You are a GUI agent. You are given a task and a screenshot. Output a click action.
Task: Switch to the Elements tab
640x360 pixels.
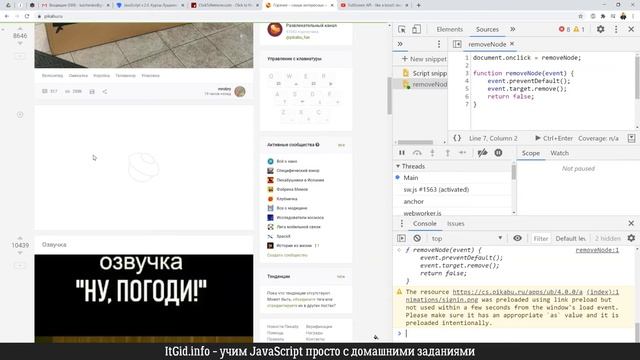pos(449,29)
